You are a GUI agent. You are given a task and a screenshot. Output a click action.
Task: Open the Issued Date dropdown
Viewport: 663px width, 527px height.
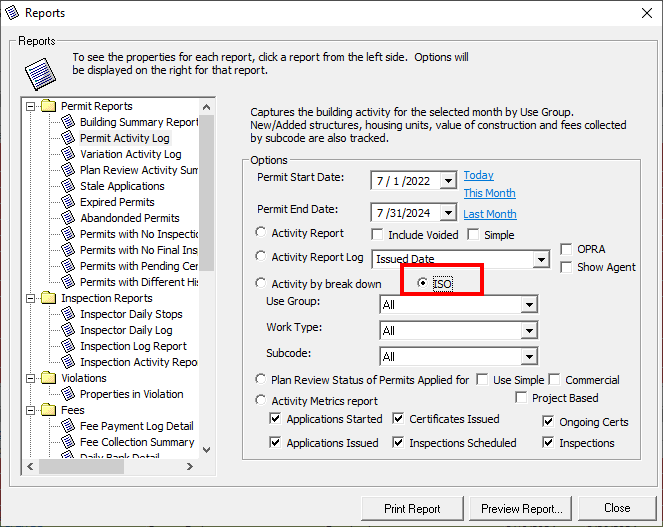(x=541, y=259)
